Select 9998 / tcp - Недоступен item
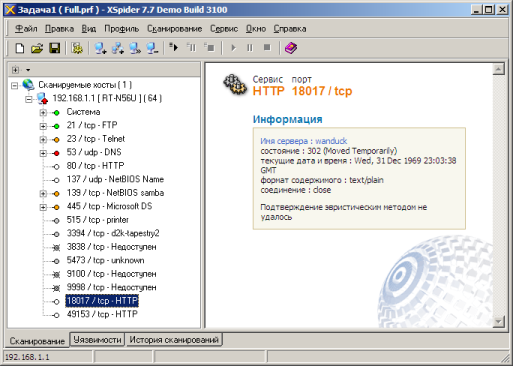The height and width of the screenshot is (366, 513). [111, 287]
